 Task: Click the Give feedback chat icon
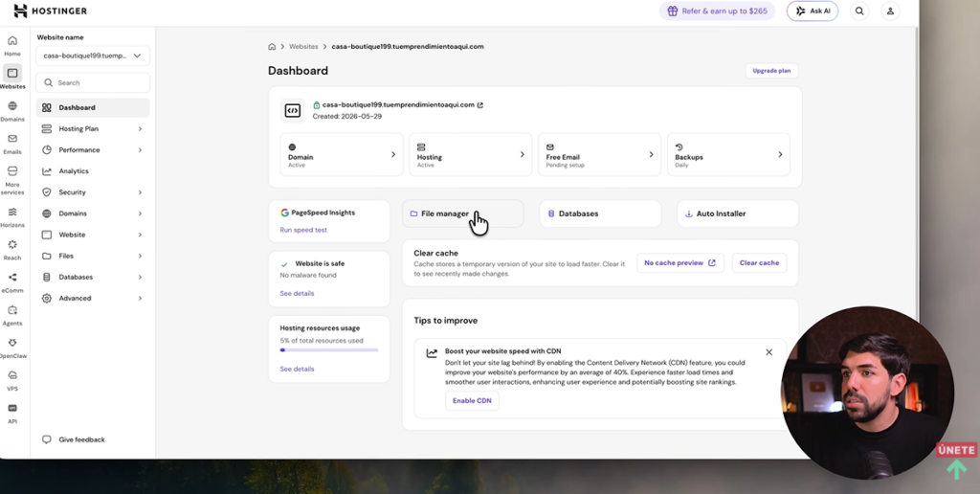(46, 439)
